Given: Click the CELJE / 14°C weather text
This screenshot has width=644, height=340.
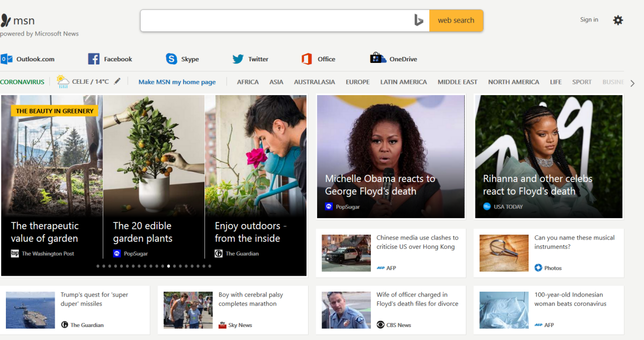Looking at the screenshot, I should [90, 82].
